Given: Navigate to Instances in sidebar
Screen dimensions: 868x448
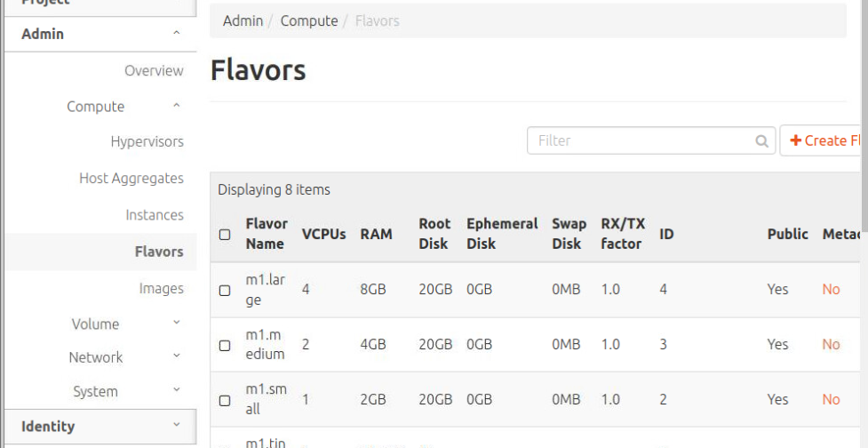Looking at the screenshot, I should [155, 215].
